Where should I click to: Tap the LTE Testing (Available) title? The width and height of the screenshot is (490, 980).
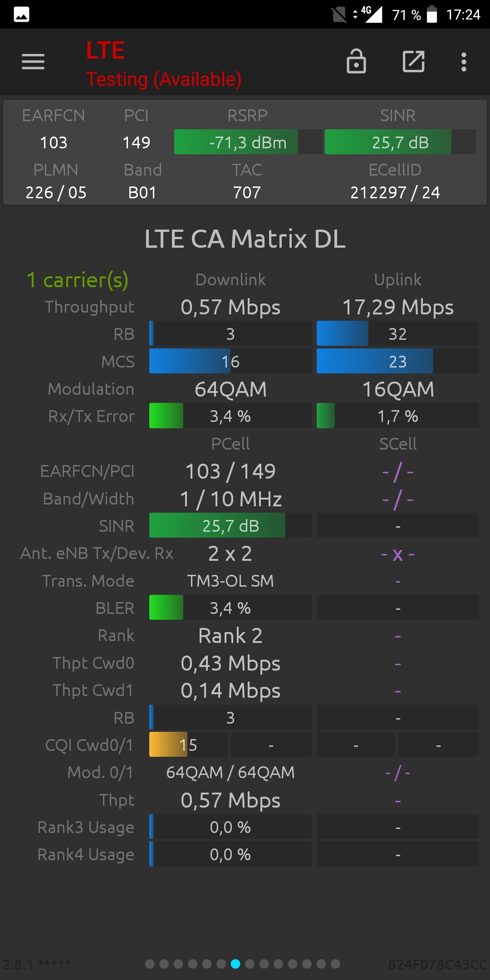pos(163,64)
